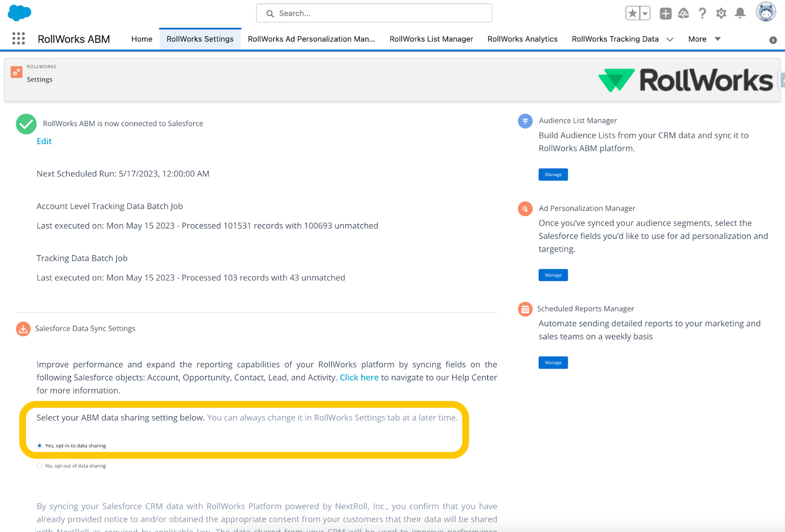The image size is (785, 532).
Task: Expand the RollWorks Tracking Data chevron
Action: (x=670, y=39)
